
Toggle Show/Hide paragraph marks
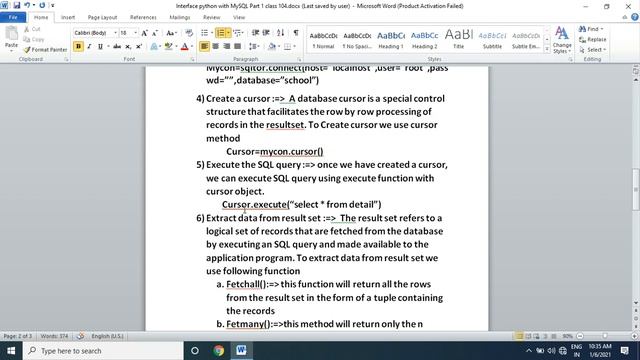click(296, 33)
